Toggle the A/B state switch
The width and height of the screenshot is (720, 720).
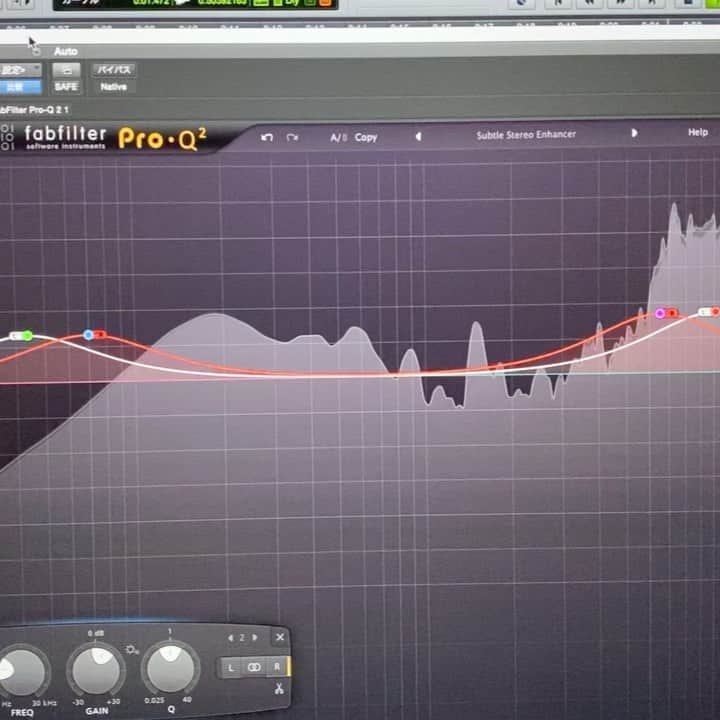pyautogui.click(x=338, y=137)
